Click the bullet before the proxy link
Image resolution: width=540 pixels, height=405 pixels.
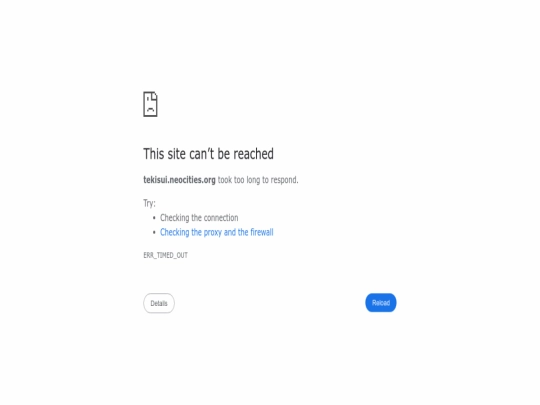pyautogui.click(x=154, y=232)
